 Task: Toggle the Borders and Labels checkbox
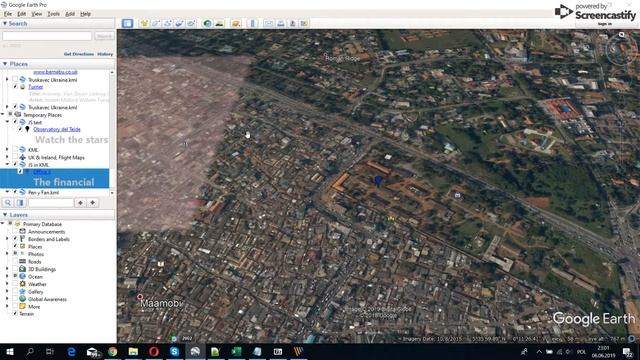pyautogui.click(x=15, y=239)
